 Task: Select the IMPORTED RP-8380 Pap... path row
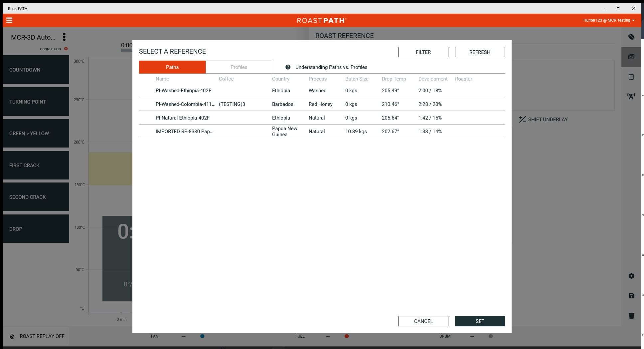click(x=322, y=132)
